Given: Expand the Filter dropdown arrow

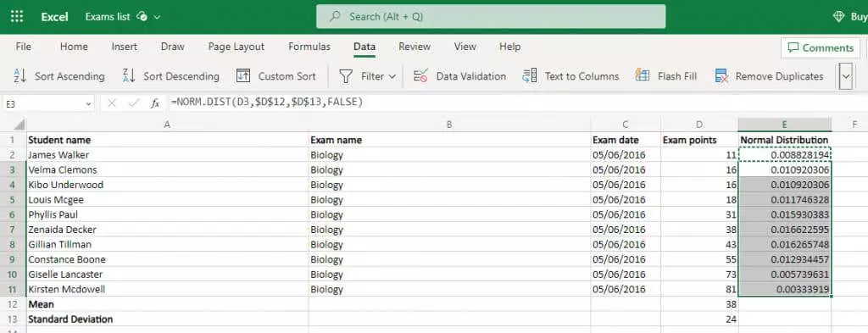Looking at the screenshot, I should pyautogui.click(x=392, y=77).
